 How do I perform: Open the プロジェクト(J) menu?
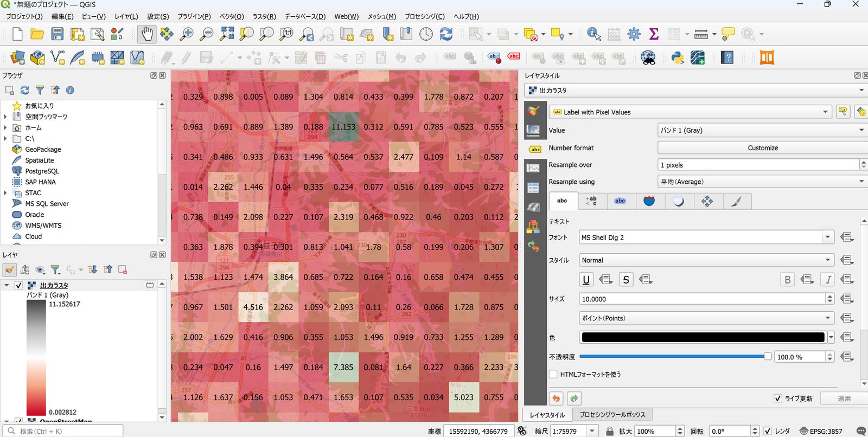coord(24,16)
